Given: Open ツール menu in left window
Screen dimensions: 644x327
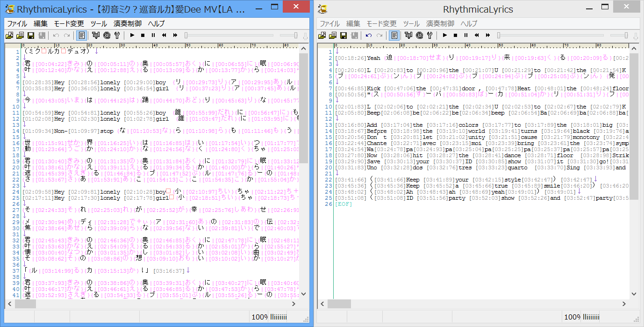Looking at the screenshot, I should click(x=99, y=23).
